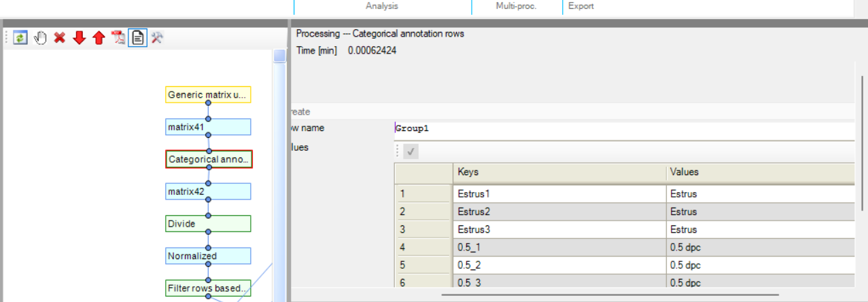Select the matrix41 workflow node
Image resolution: width=868 pixels, height=302 pixels.
(208, 127)
